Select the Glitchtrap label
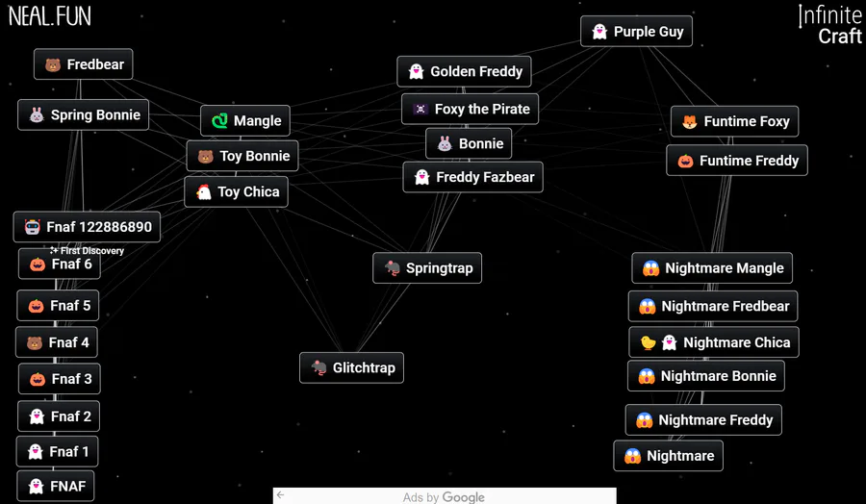Image resolution: width=866 pixels, height=504 pixels. coord(364,368)
